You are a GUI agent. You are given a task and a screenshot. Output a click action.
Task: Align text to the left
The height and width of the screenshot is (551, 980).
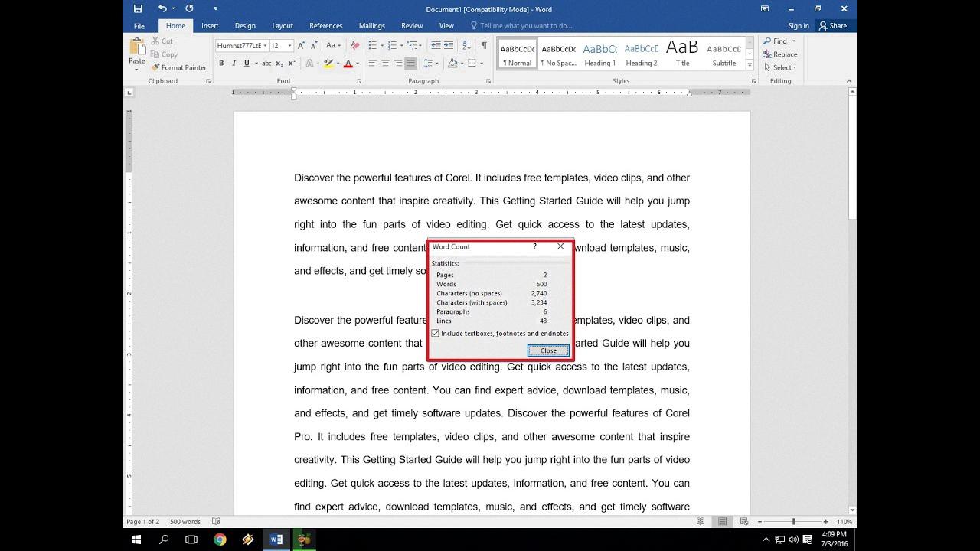coord(373,64)
